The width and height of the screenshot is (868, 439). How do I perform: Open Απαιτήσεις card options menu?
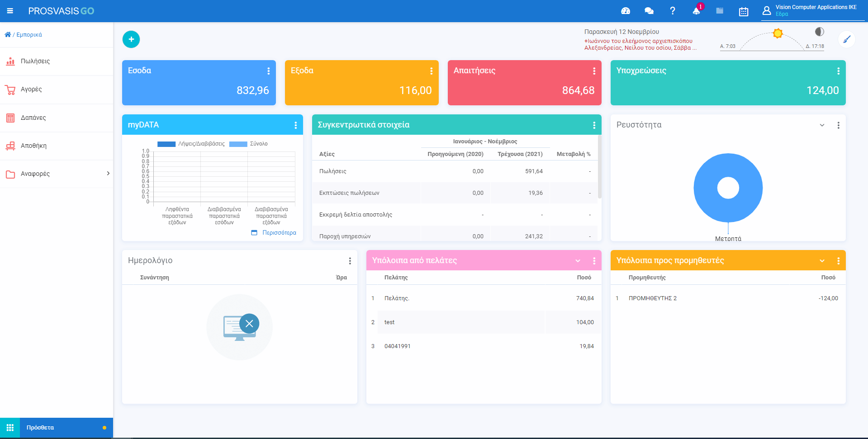click(x=594, y=71)
